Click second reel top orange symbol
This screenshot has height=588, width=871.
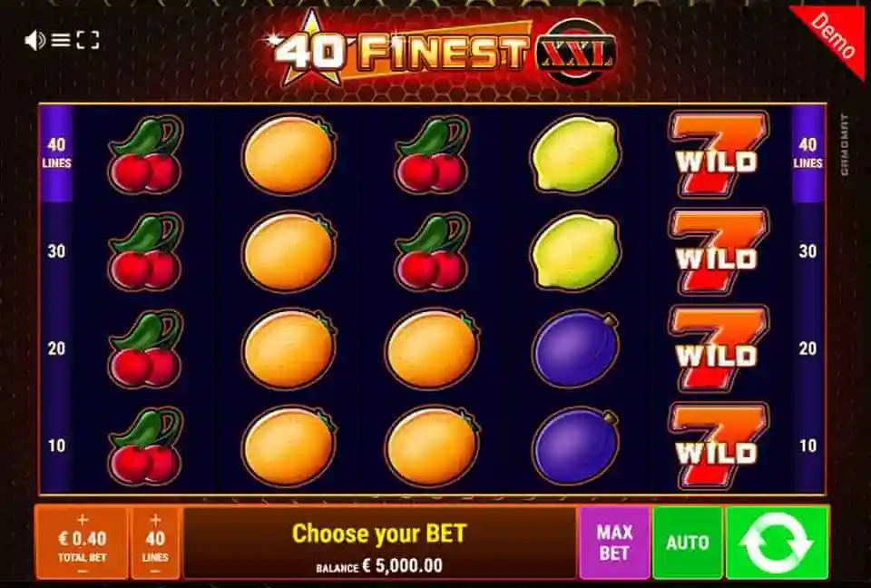(x=289, y=154)
